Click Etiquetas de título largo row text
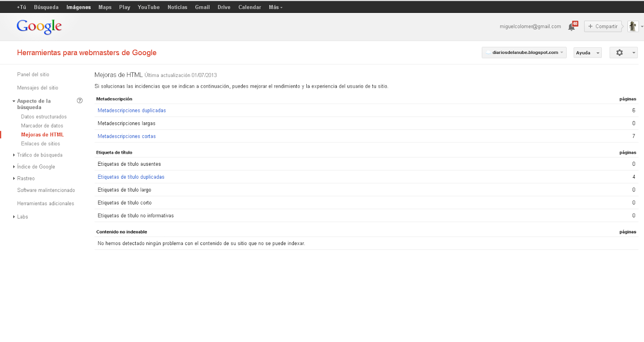 124,190
